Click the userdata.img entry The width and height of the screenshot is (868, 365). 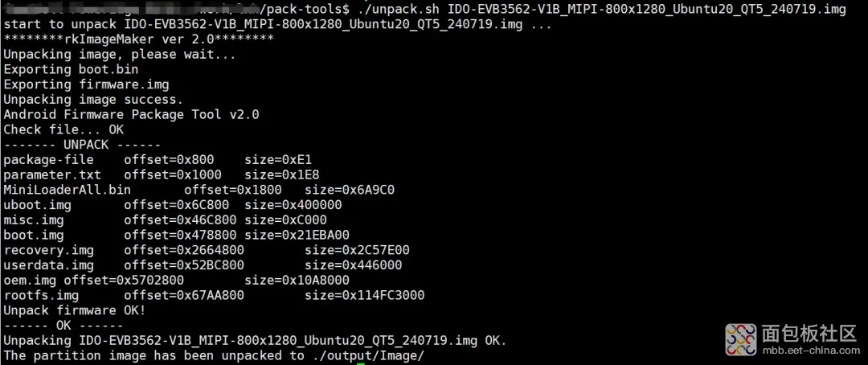click(49, 265)
